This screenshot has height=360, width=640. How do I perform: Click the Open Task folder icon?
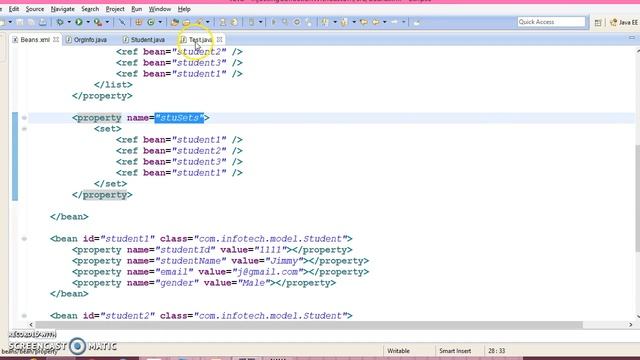point(187,22)
